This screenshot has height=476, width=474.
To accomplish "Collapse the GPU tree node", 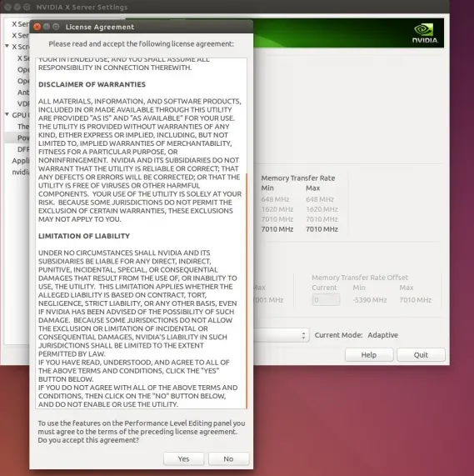I will [x=7, y=114].
